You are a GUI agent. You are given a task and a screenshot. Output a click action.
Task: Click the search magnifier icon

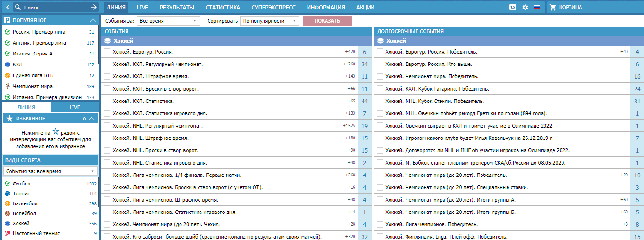[x=18, y=8]
